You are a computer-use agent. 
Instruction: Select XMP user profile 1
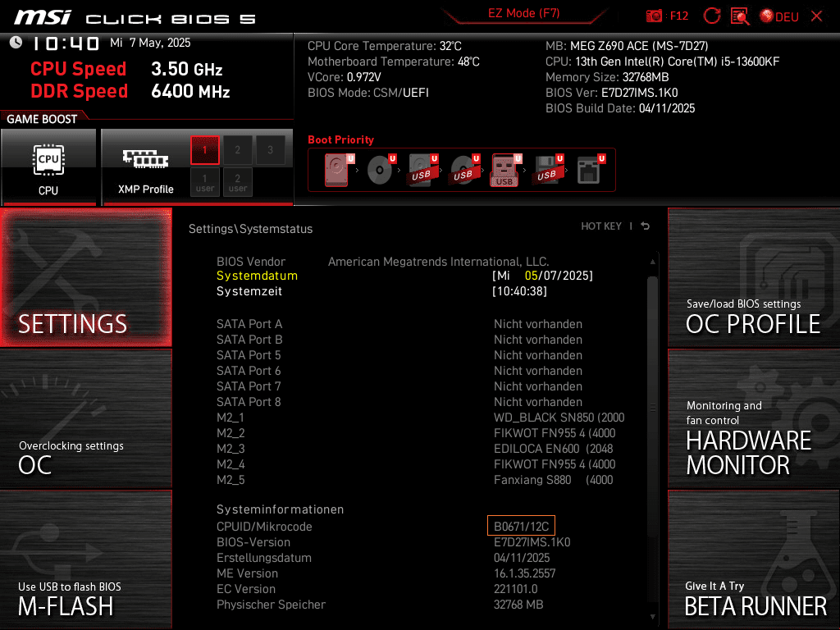(x=204, y=182)
